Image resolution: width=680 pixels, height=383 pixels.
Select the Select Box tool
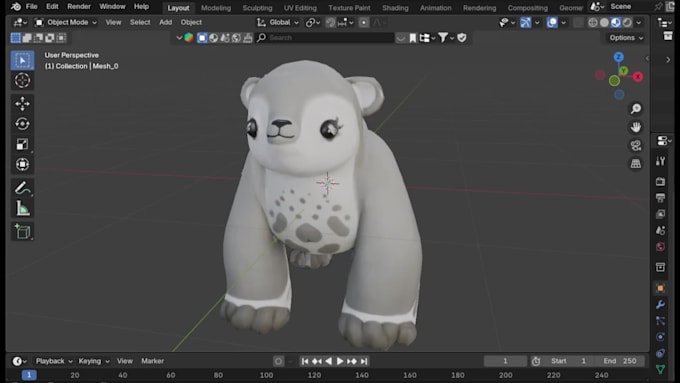tap(23, 60)
